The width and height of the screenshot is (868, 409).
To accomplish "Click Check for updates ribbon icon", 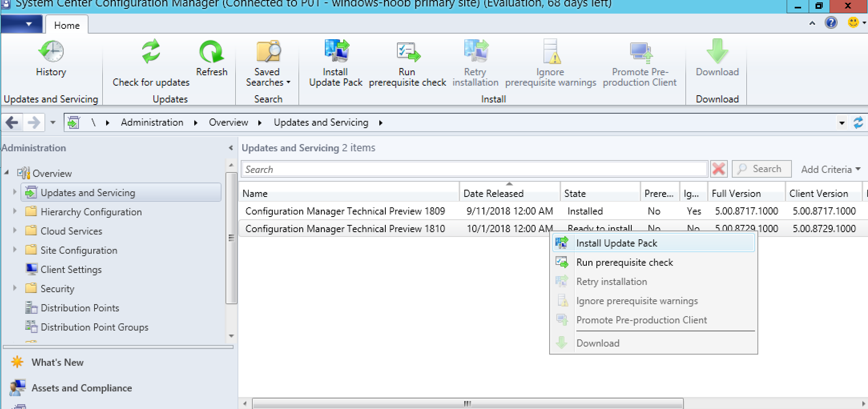I will 151,63.
